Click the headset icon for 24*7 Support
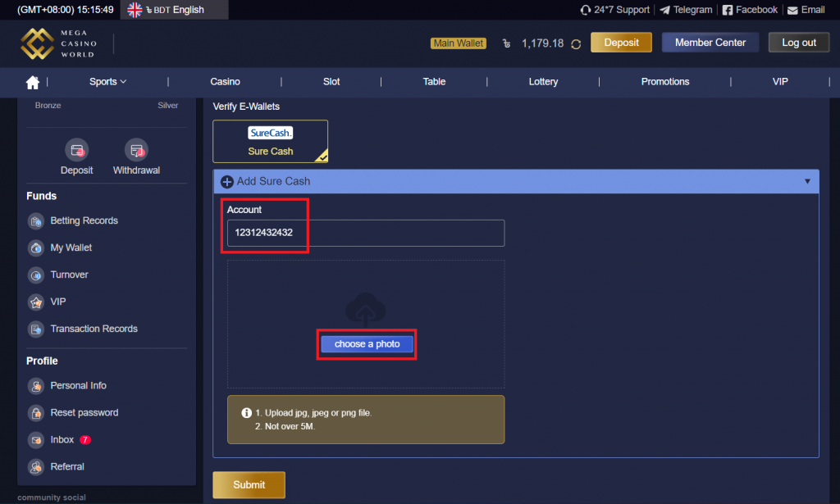 coord(586,10)
